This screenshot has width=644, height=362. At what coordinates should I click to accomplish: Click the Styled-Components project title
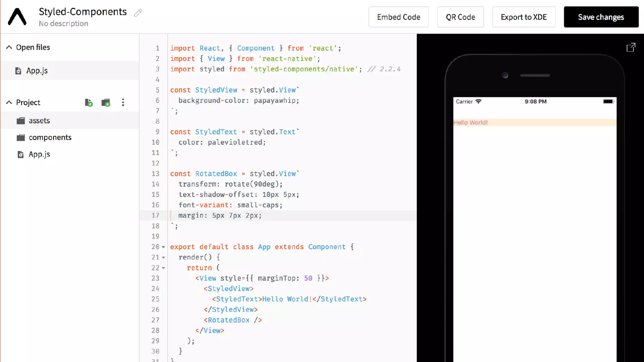coord(83,12)
